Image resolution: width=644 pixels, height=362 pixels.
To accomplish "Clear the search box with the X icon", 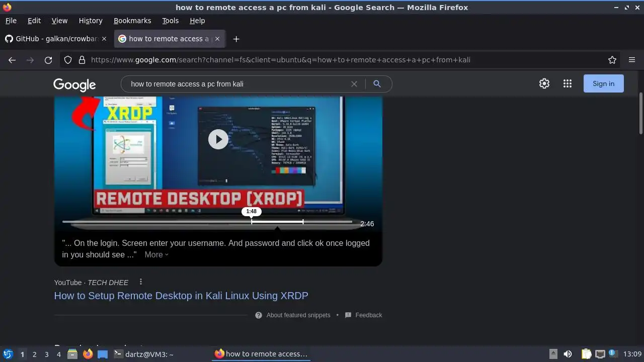I will 354,84.
